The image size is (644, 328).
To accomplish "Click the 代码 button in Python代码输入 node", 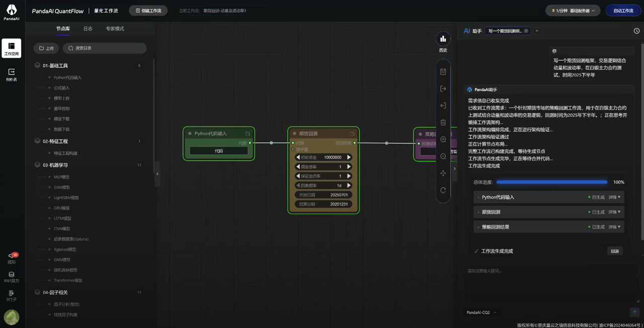I will (219, 151).
